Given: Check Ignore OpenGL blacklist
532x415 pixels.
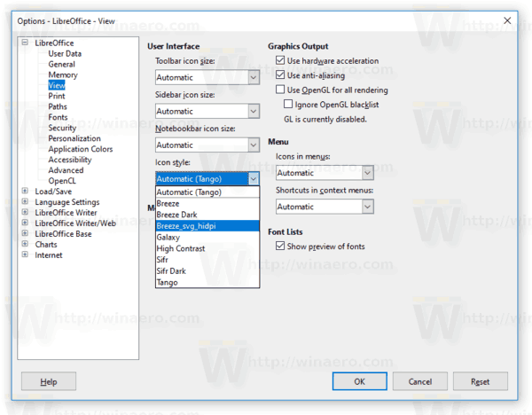Looking at the screenshot, I should coord(287,104).
